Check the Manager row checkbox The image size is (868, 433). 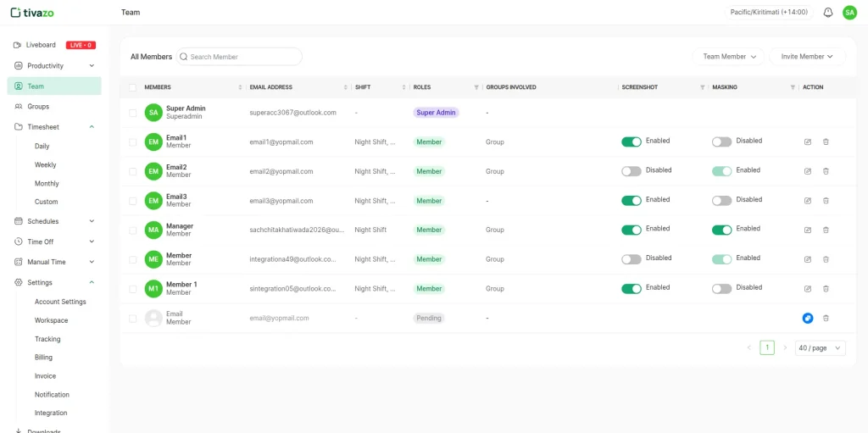pyautogui.click(x=132, y=230)
